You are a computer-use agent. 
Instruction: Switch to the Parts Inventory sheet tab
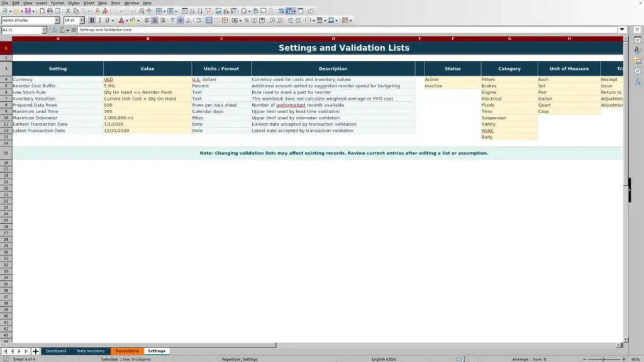point(91,351)
